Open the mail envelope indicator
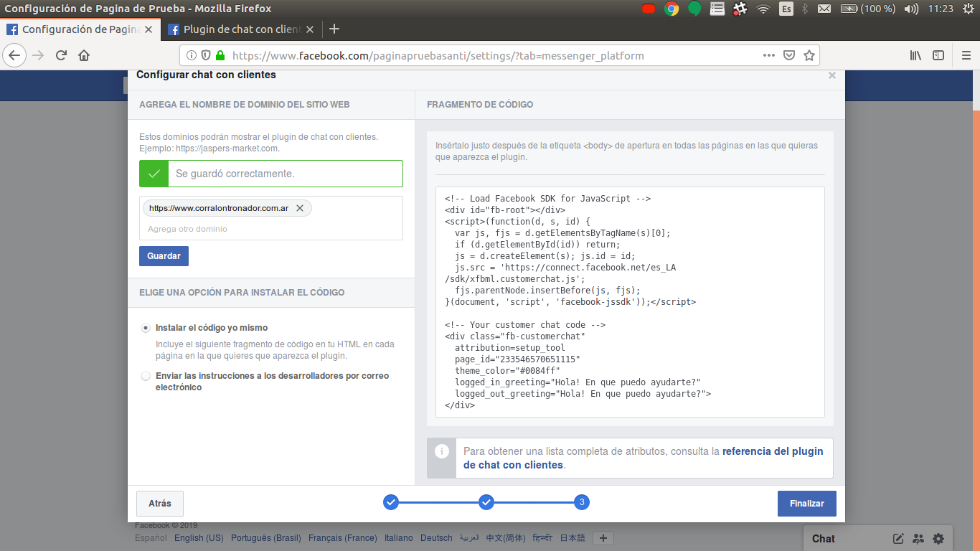The width and height of the screenshot is (980, 551). tap(824, 9)
